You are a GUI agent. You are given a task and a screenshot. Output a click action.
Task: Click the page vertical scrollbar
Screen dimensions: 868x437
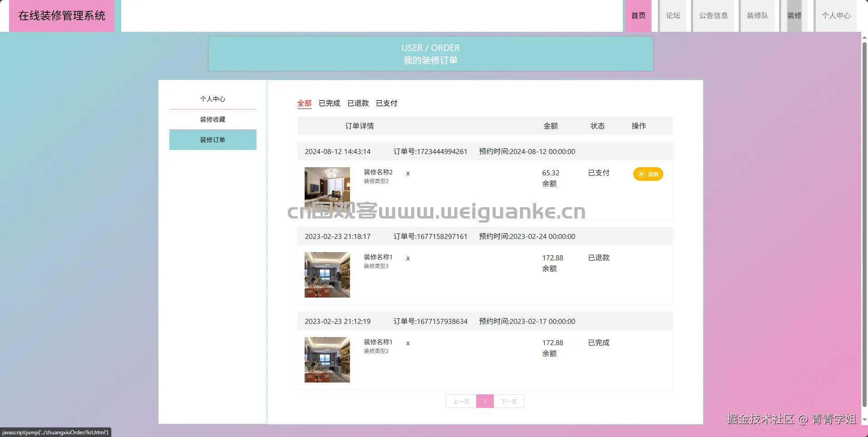pyautogui.click(x=864, y=224)
